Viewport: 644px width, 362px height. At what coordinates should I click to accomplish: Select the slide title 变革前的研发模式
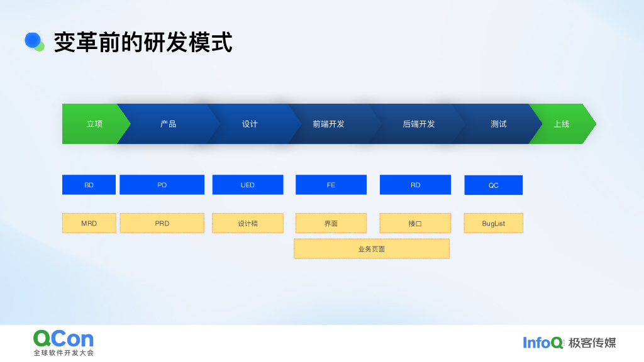coord(143,42)
